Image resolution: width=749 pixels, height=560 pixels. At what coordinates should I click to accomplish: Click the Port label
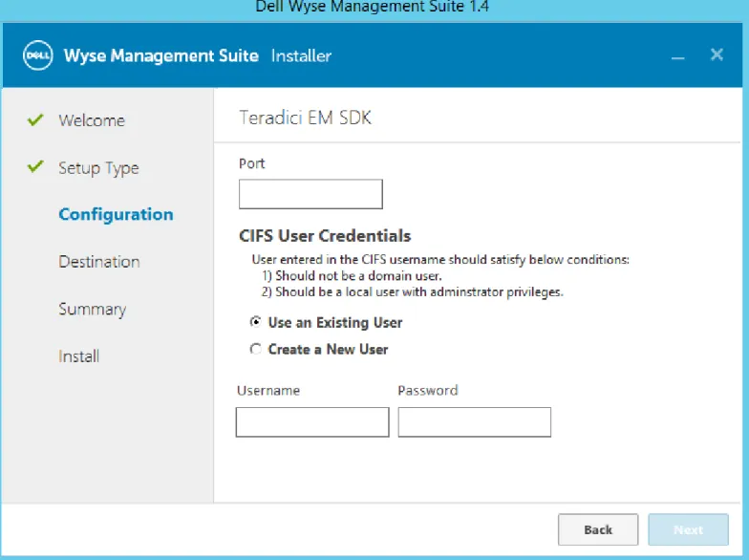252,164
